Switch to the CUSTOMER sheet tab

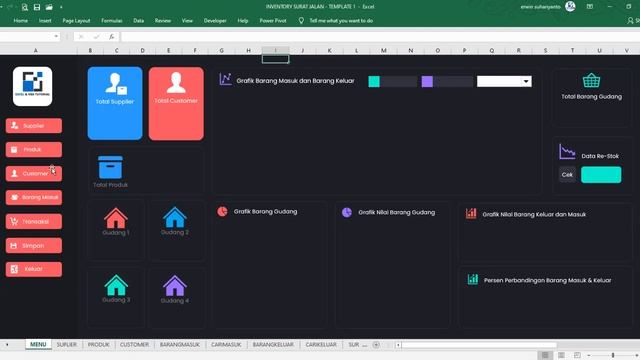click(134, 344)
